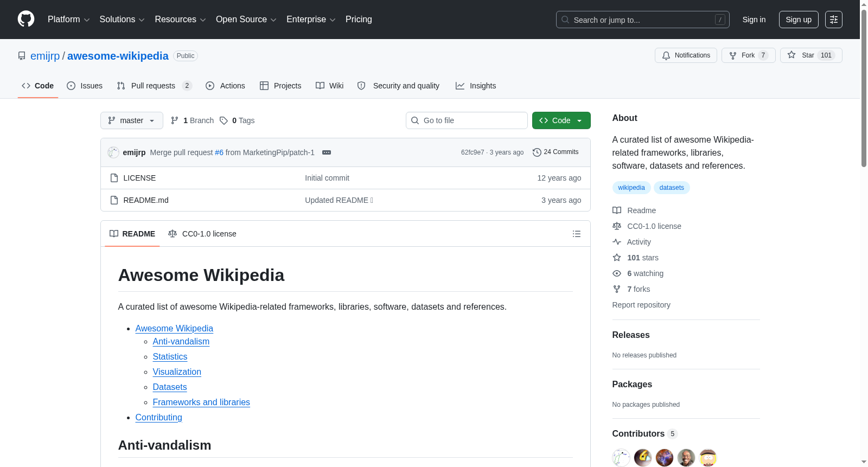This screenshot has height=467, width=868.
Task: Focus the Go to file field
Action: [467, 120]
